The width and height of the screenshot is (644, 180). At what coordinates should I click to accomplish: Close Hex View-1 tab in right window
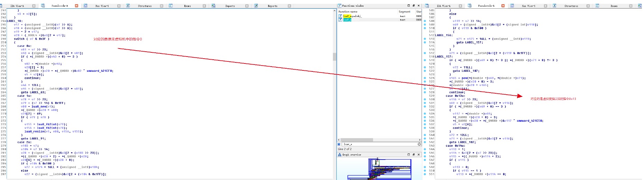[x=545, y=6]
